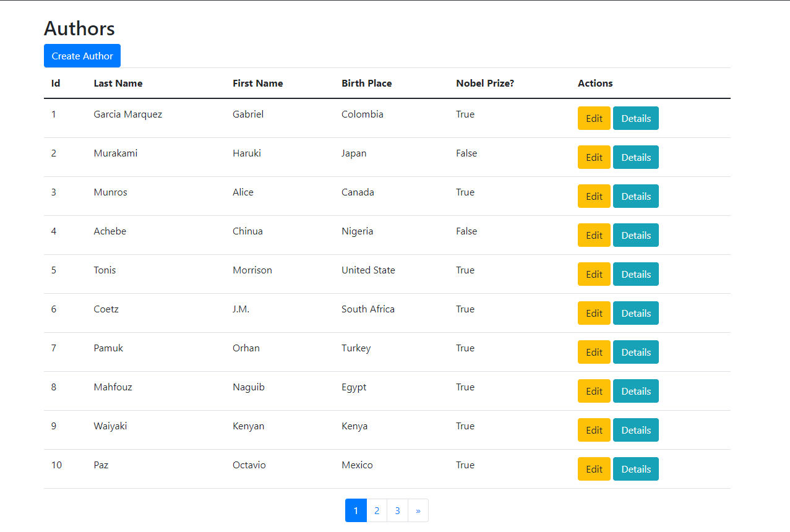Show Details for Octavio Paz
The height and width of the screenshot is (532, 790).
point(635,469)
